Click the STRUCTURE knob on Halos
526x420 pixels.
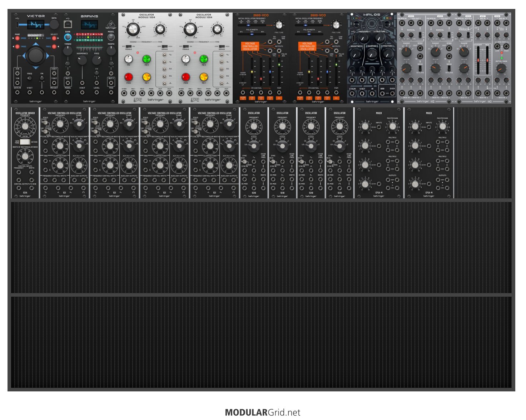click(x=380, y=39)
